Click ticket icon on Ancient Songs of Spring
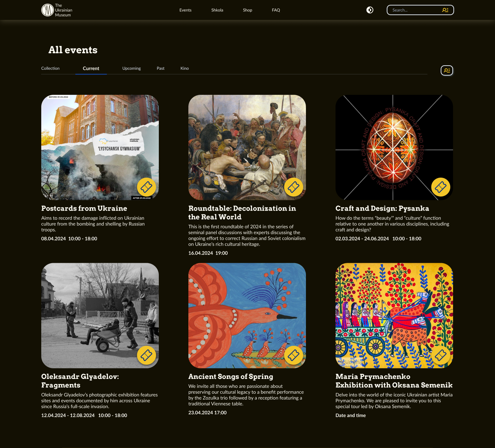 point(294,355)
